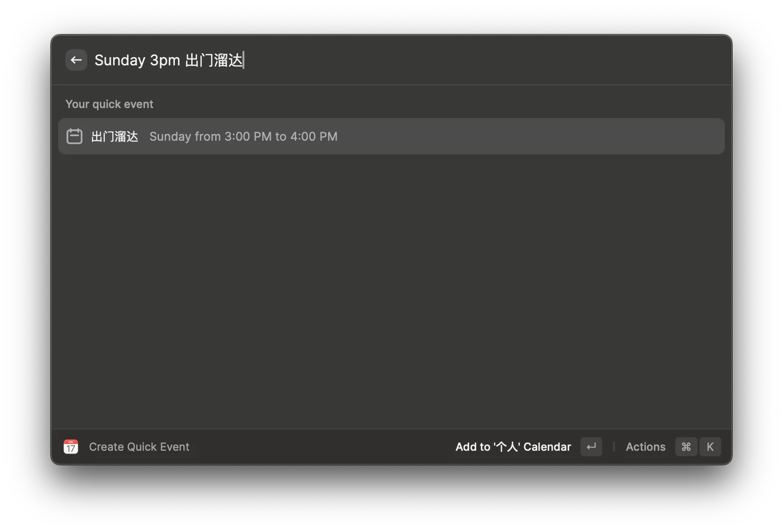Viewport: 783px width, 532px height.
Task: Click the '3:00 PM' start time text
Action: coord(248,136)
